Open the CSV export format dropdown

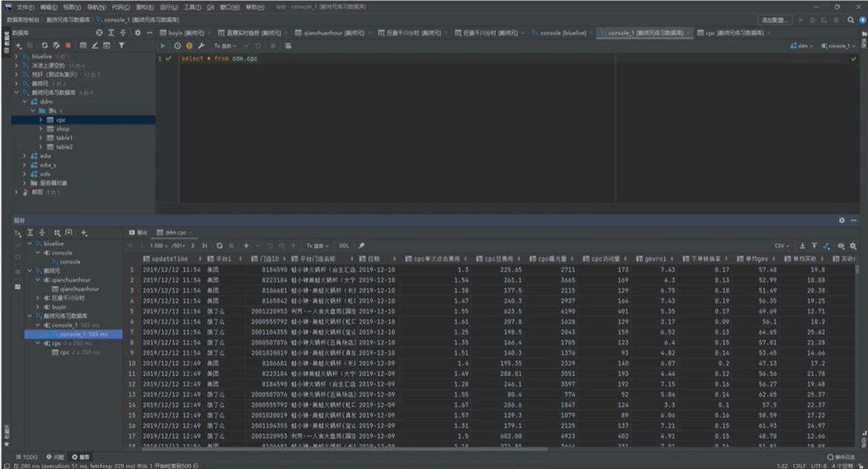point(781,245)
